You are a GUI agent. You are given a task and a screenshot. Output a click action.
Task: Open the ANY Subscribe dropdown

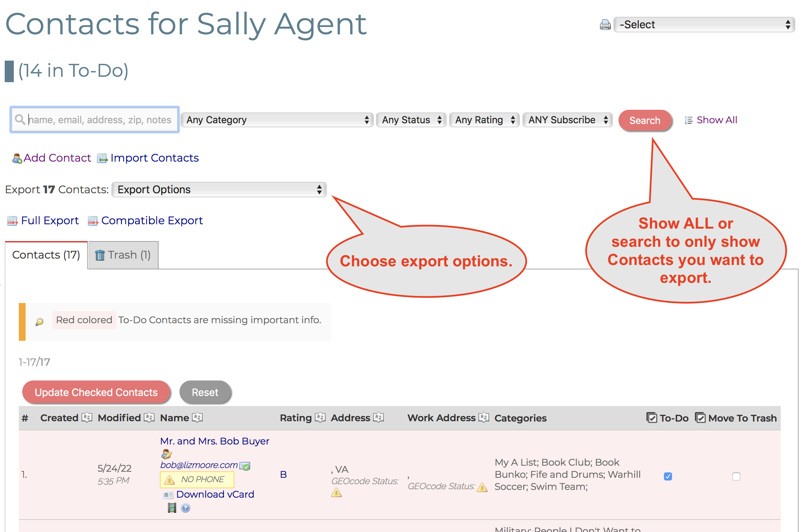tap(567, 120)
